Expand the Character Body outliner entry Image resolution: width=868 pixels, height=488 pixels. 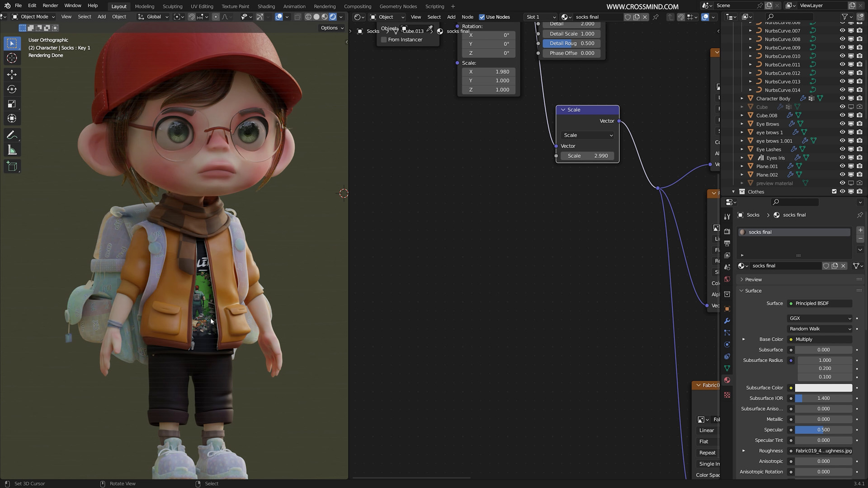tap(742, 98)
